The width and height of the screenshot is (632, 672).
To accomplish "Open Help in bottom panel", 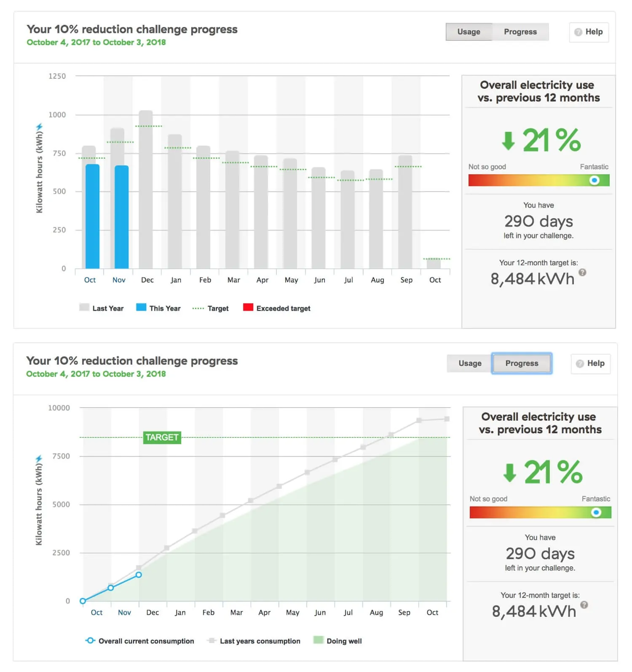I will tap(591, 363).
